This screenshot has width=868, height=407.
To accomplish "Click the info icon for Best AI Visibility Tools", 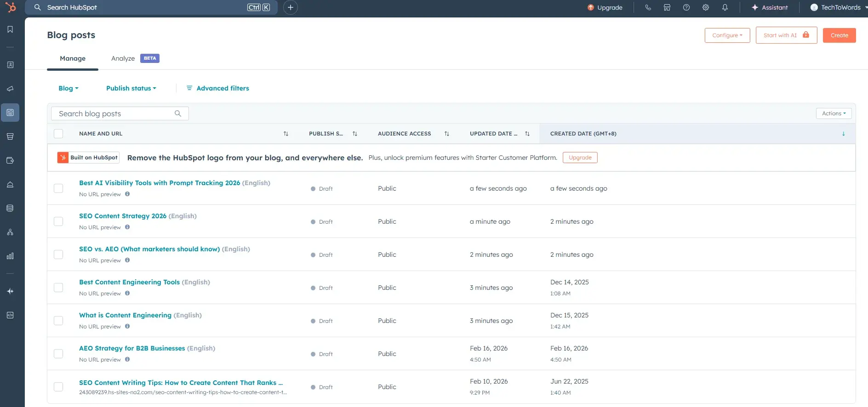I will click(127, 194).
